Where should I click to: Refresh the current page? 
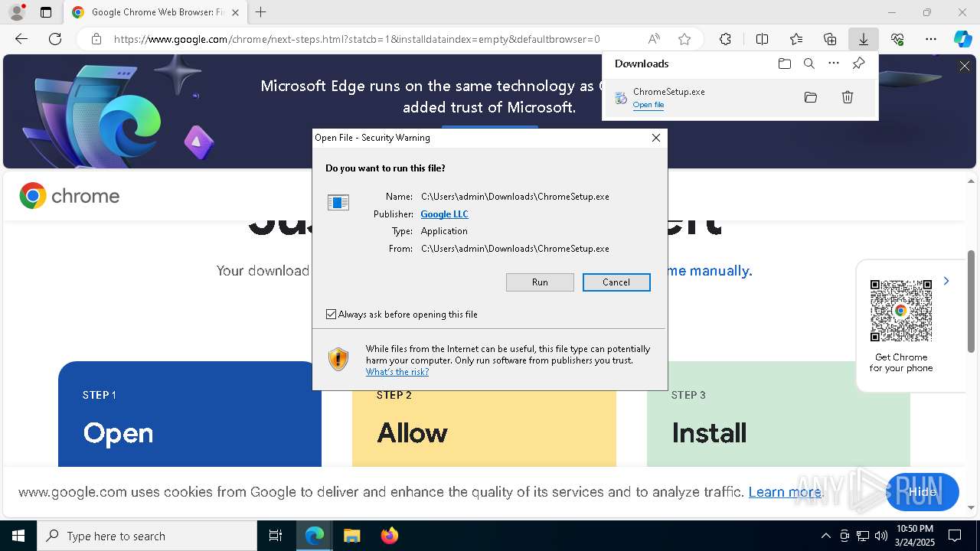coord(55,39)
